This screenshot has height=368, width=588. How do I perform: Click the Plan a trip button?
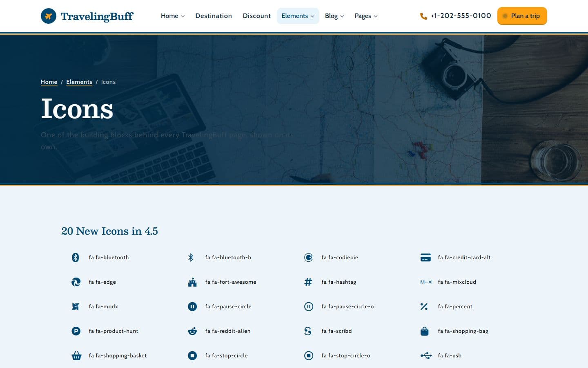click(x=522, y=16)
